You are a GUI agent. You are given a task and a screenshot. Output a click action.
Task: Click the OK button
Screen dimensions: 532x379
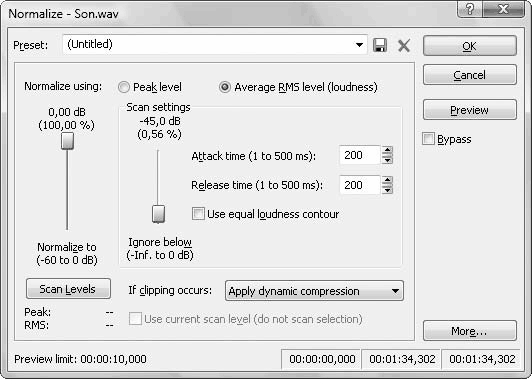pos(470,46)
